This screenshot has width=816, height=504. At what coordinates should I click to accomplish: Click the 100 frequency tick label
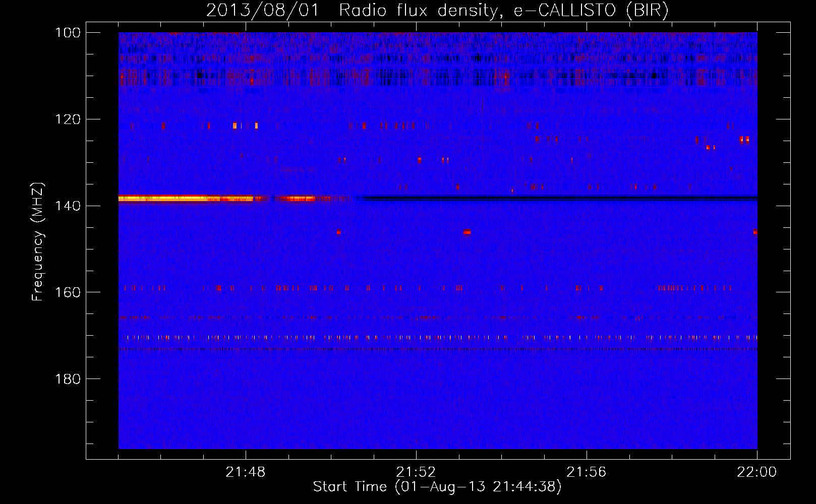pos(68,33)
